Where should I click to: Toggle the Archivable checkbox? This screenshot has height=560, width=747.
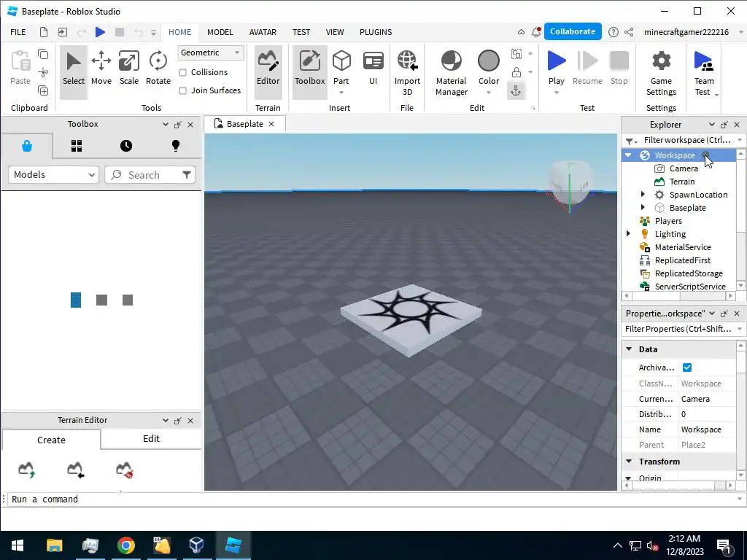[687, 367]
